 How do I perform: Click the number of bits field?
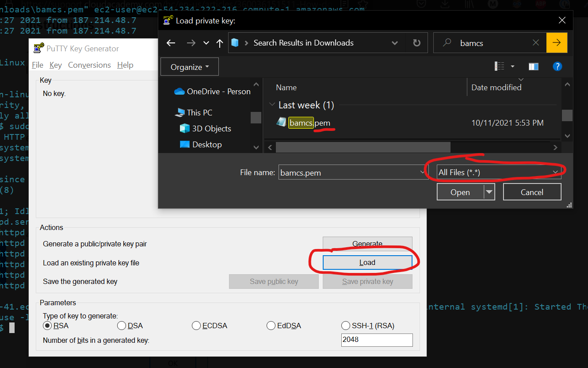click(x=377, y=340)
